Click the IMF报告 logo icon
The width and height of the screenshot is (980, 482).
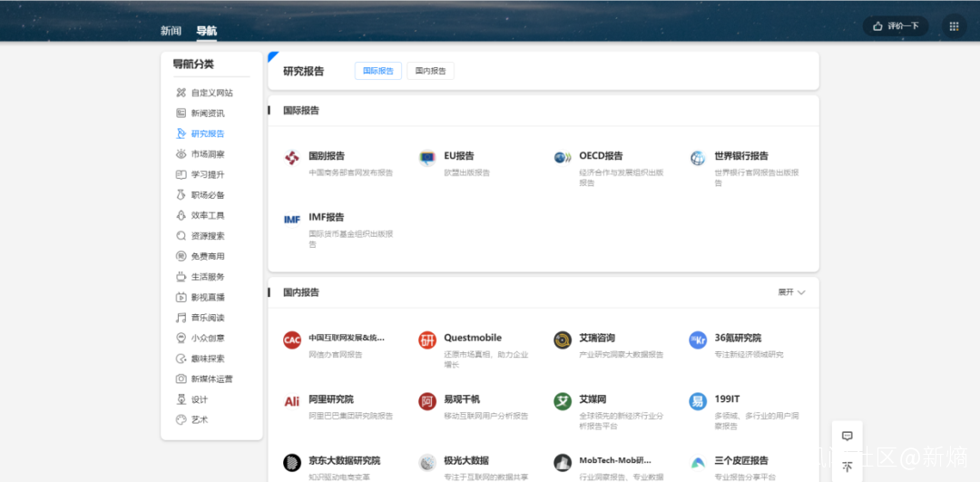292,220
